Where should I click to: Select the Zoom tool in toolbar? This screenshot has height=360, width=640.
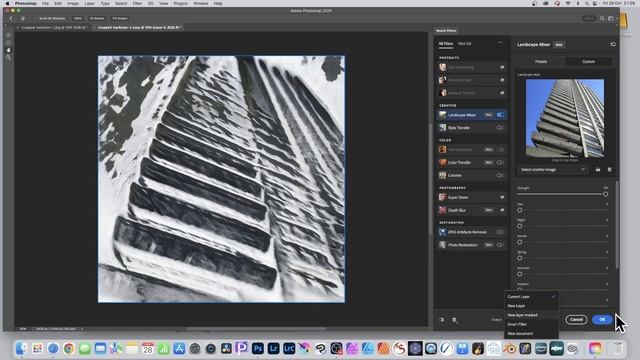(8, 58)
